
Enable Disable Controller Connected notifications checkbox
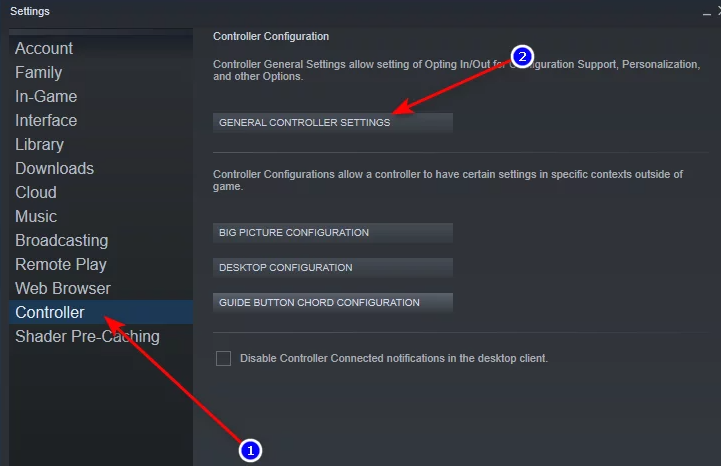point(223,358)
